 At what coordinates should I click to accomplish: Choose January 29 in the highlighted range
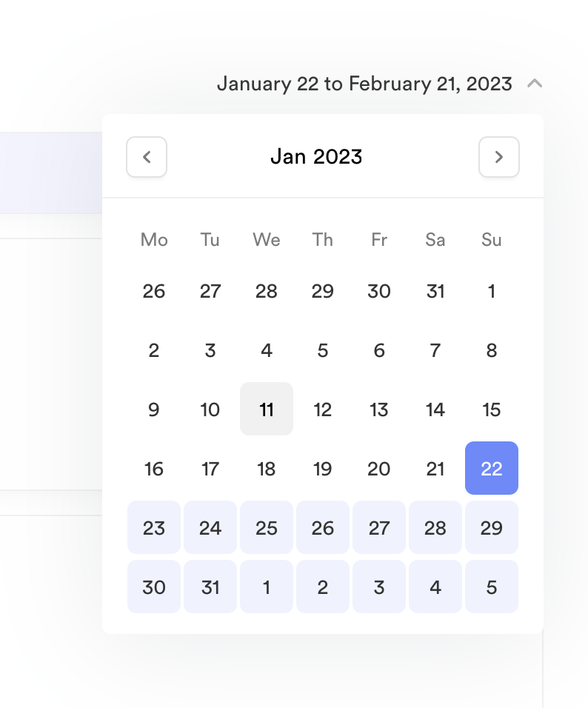click(492, 527)
